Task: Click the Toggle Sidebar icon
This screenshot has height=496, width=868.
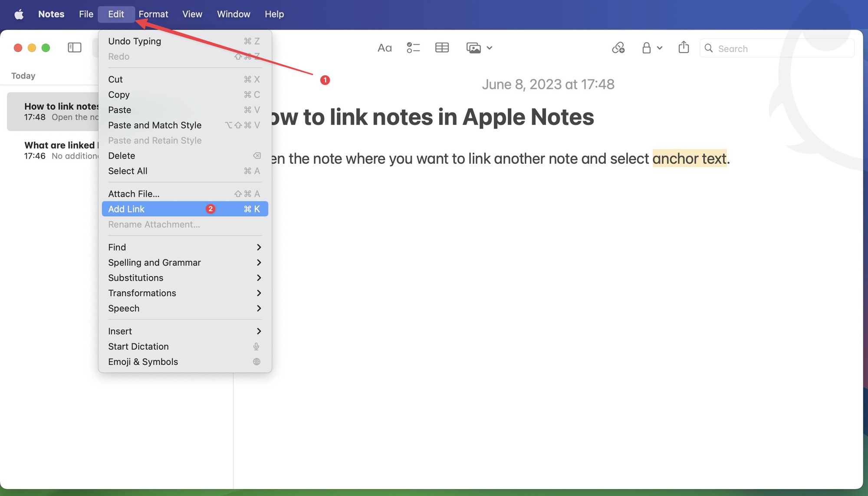Action: pyautogui.click(x=74, y=47)
